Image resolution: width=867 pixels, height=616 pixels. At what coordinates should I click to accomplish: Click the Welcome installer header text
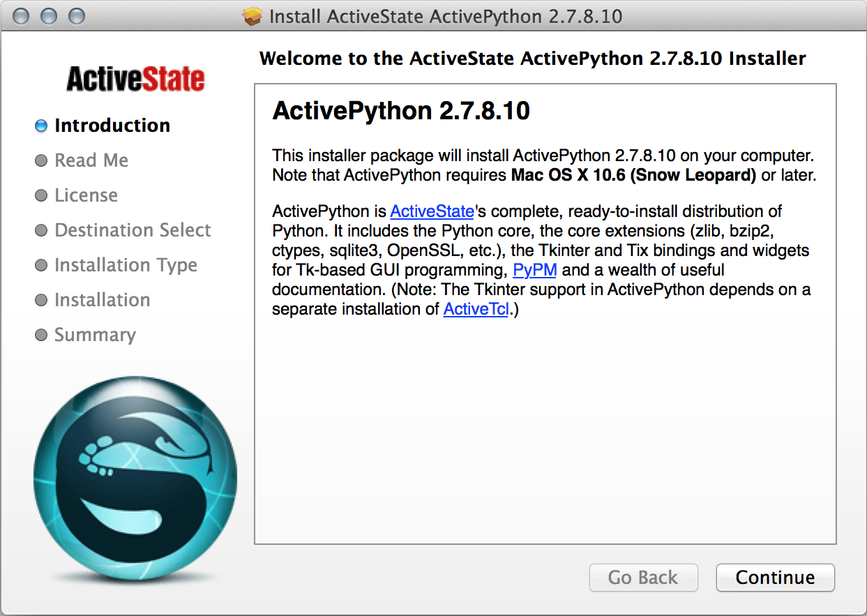coord(532,59)
